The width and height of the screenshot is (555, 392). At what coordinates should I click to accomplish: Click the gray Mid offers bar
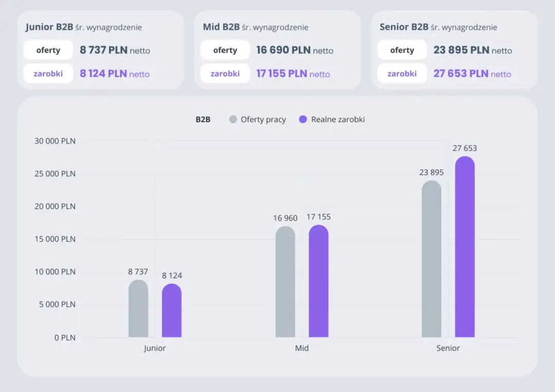(285, 282)
